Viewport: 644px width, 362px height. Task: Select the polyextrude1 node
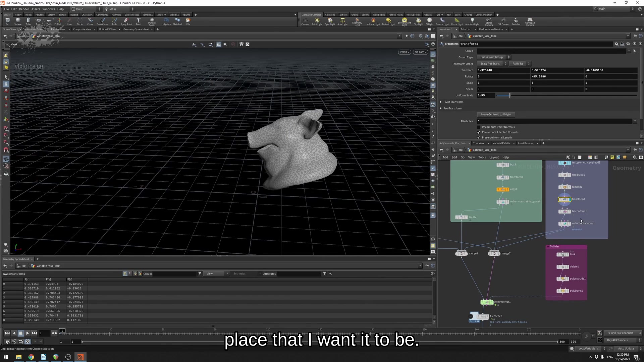pos(562,279)
